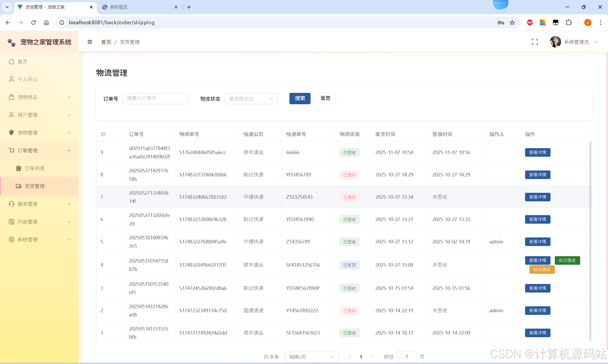Open the extensions puzzle icon

pyautogui.click(x=569, y=23)
